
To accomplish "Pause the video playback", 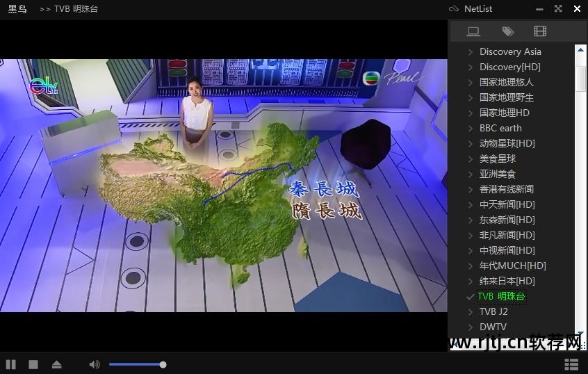I will (x=11, y=364).
